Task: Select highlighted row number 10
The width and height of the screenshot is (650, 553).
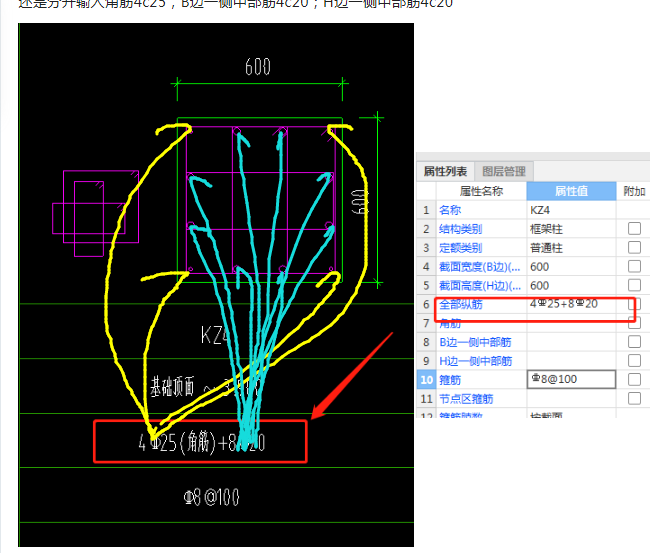Action: pyautogui.click(x=426, y=380)
